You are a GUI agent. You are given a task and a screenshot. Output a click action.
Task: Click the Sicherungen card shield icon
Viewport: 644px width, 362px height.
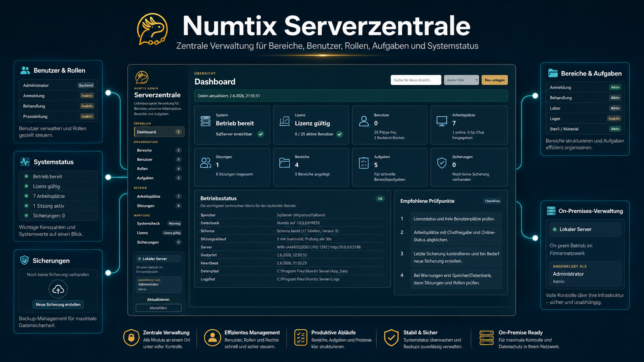click(x=442, y=163)
